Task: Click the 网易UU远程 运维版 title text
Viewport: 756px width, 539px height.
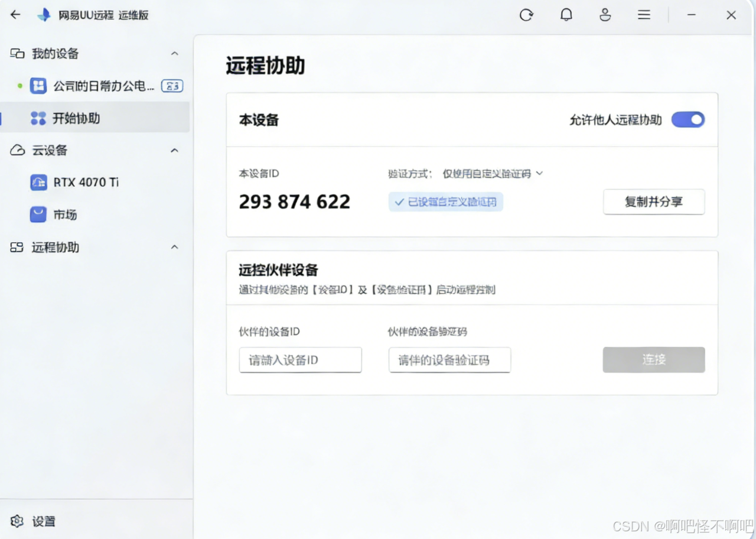Action: click(103, 15)
